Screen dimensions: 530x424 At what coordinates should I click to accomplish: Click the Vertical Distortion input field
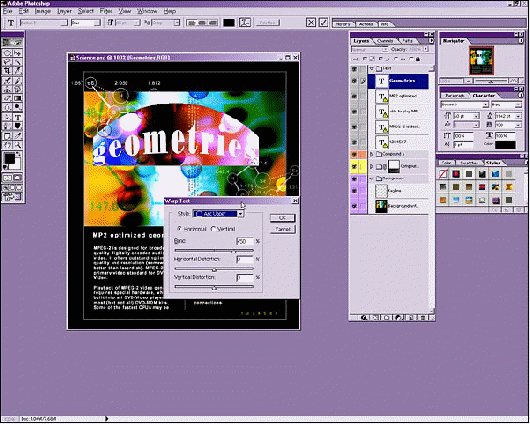(x=245, y=278)
